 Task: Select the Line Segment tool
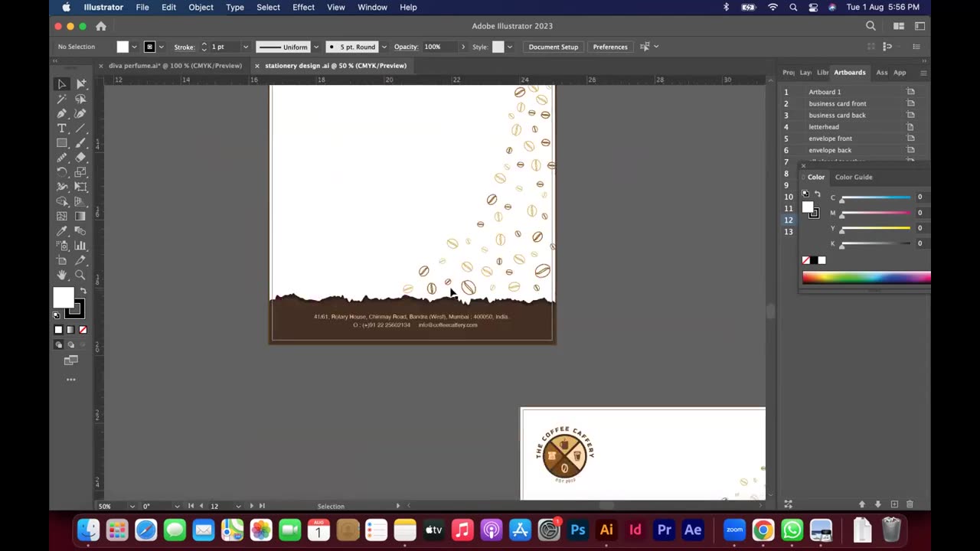80,128
